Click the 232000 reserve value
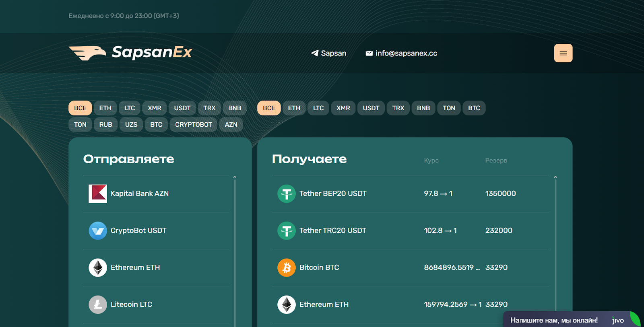The width and height of the screenshot is (644, 327). pos(499,230)
